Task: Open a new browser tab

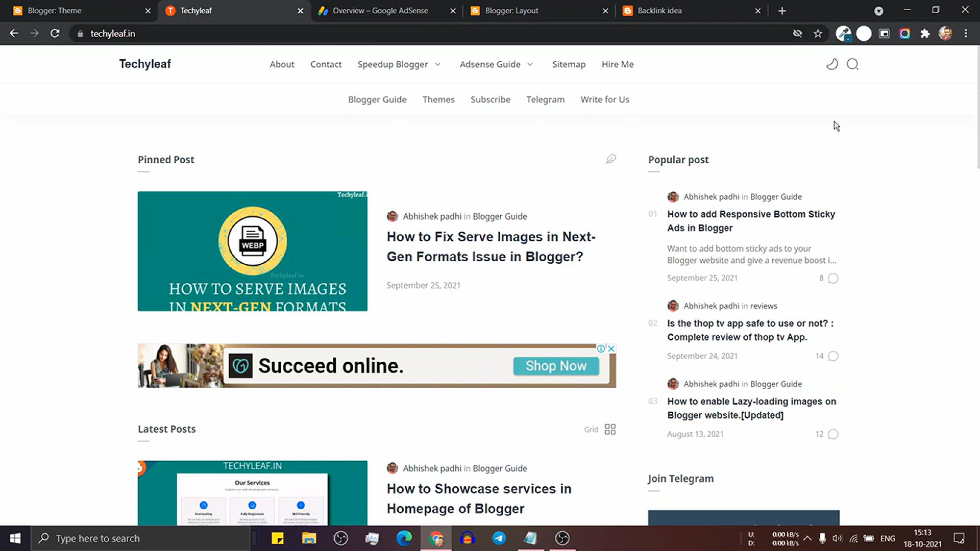Action: [x=782, y=11]
